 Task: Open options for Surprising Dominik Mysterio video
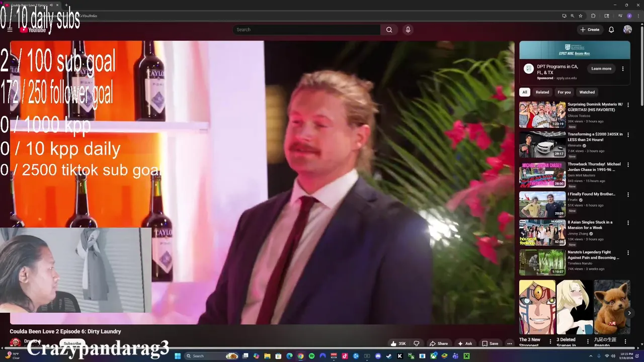(628, 105)
